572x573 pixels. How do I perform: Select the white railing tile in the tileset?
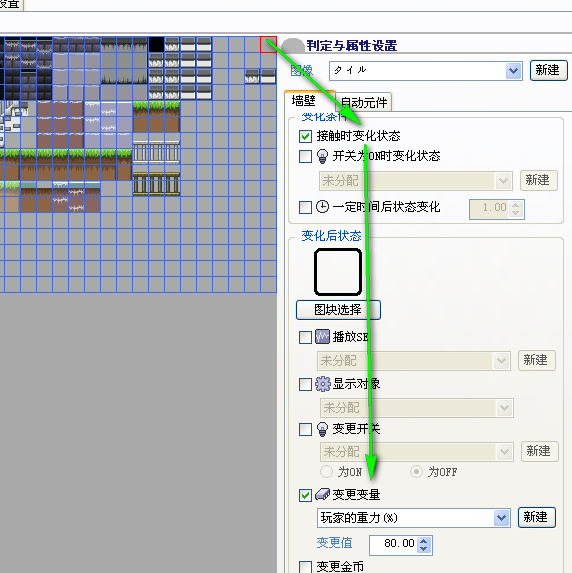click(156, 152)
